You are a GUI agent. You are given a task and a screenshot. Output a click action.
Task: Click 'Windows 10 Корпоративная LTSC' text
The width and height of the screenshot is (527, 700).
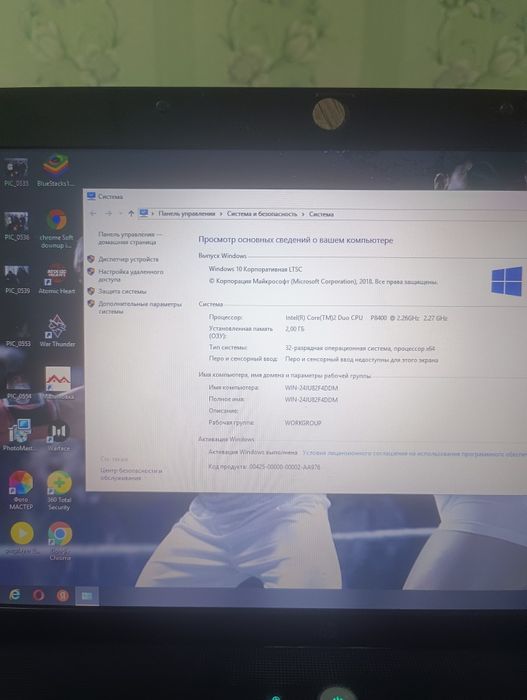click(255, 269)
